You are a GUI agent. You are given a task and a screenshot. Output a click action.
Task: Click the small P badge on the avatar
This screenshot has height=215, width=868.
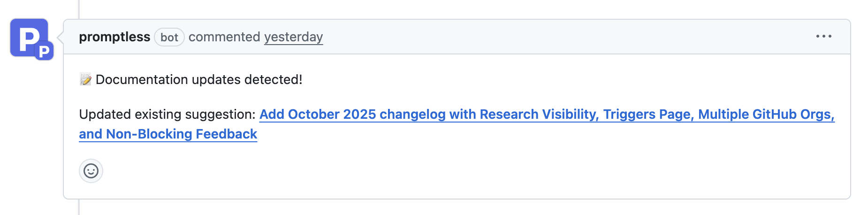45,51
